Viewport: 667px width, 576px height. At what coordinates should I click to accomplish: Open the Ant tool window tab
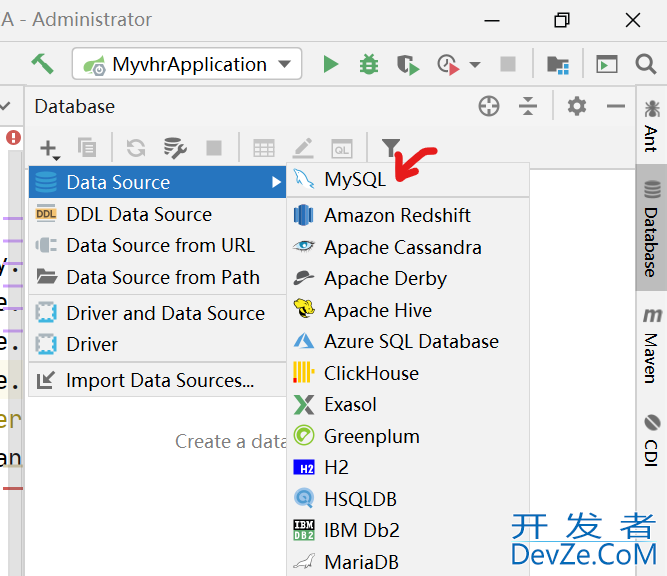[x=651, y=126]
